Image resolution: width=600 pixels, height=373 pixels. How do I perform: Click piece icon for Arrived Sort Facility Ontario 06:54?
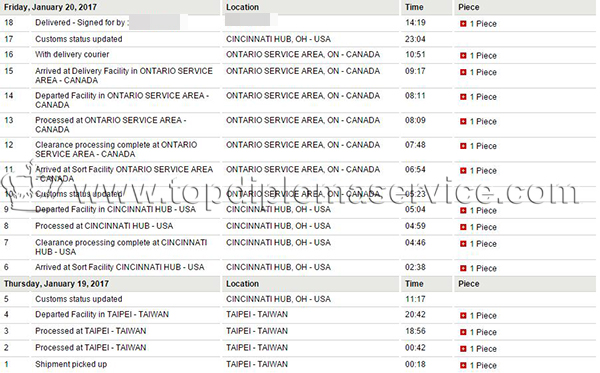[x=463, y=171]
